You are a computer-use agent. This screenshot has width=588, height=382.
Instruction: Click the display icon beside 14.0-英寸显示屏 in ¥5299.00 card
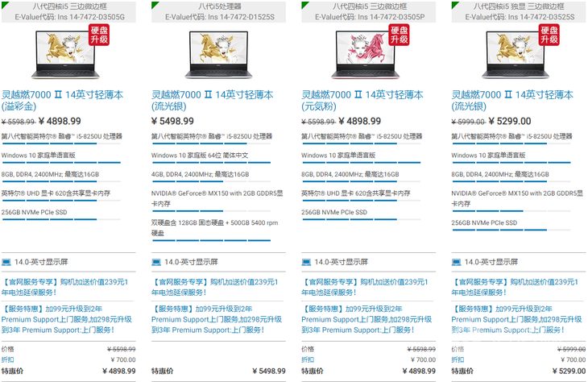click(456, 262)
